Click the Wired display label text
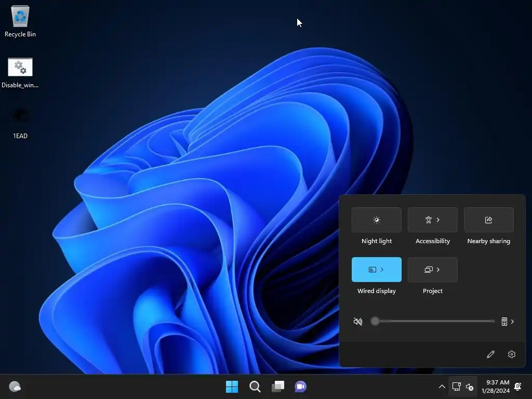 pos(377,291)
